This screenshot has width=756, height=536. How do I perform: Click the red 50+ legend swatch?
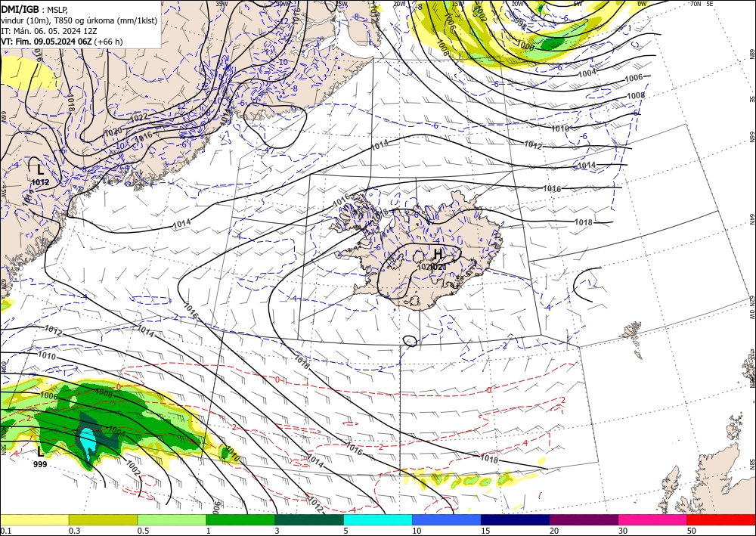click(721, 519)
